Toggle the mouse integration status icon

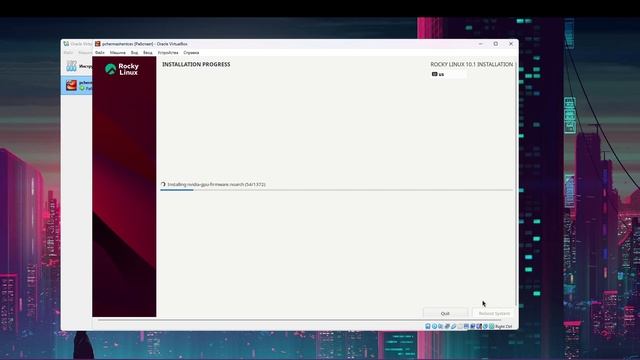click(x=485, y=326)
